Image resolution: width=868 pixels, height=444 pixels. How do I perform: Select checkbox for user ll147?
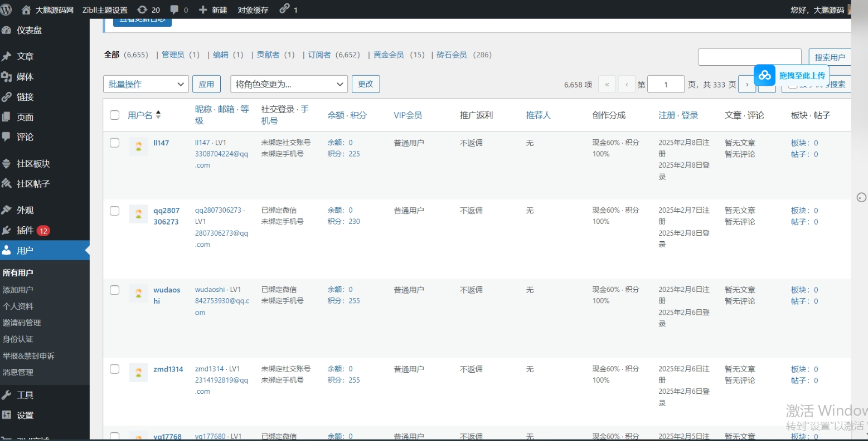click(115, 143)
